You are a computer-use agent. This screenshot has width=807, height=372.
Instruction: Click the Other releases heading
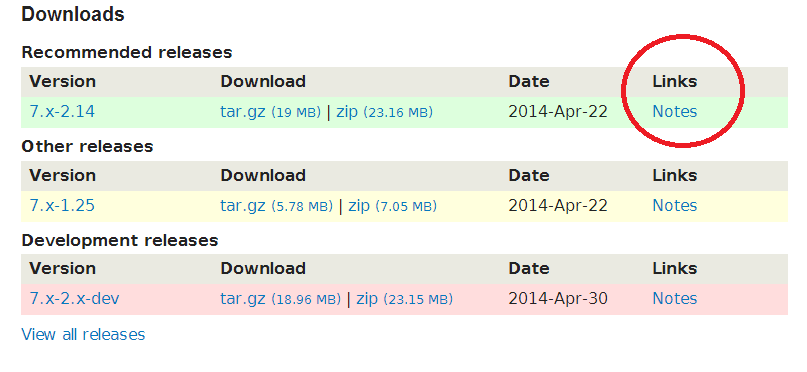coord(87,147)
